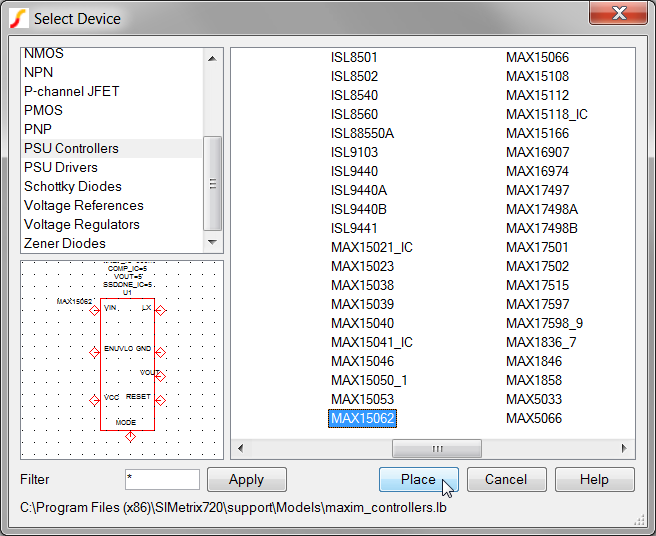Choose device MAX15066
The width and height of the screenshot is (656, 536).
click(538, 57)
